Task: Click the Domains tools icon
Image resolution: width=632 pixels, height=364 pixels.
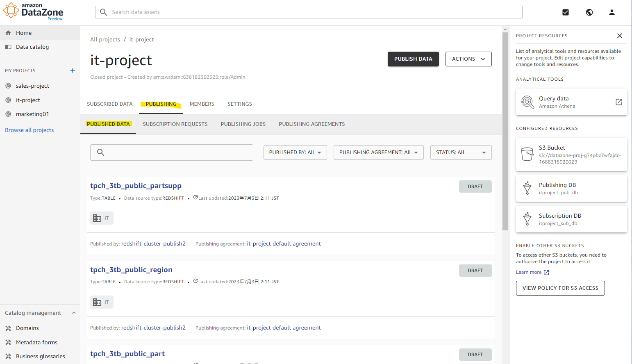Action: 8,328
